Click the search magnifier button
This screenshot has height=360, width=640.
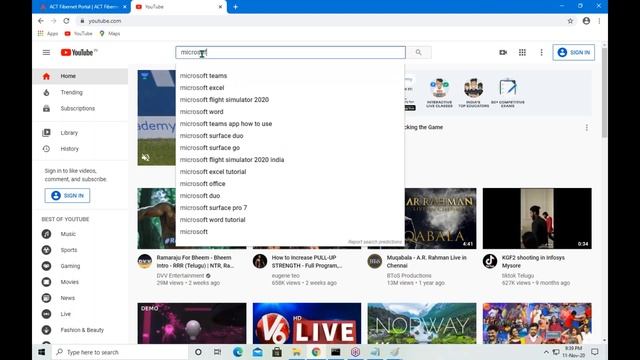tap(418, 52)
